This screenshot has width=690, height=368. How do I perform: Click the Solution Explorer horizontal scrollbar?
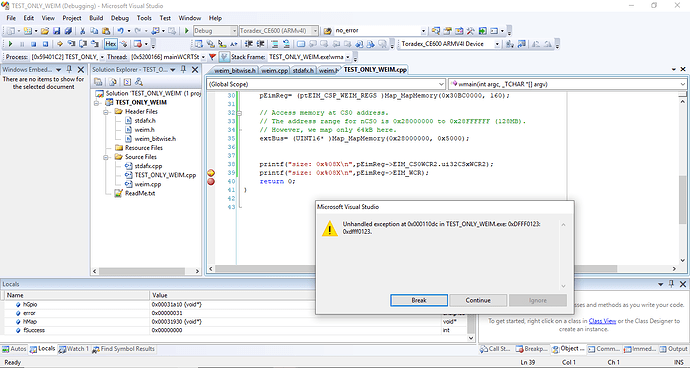(146, 271)
